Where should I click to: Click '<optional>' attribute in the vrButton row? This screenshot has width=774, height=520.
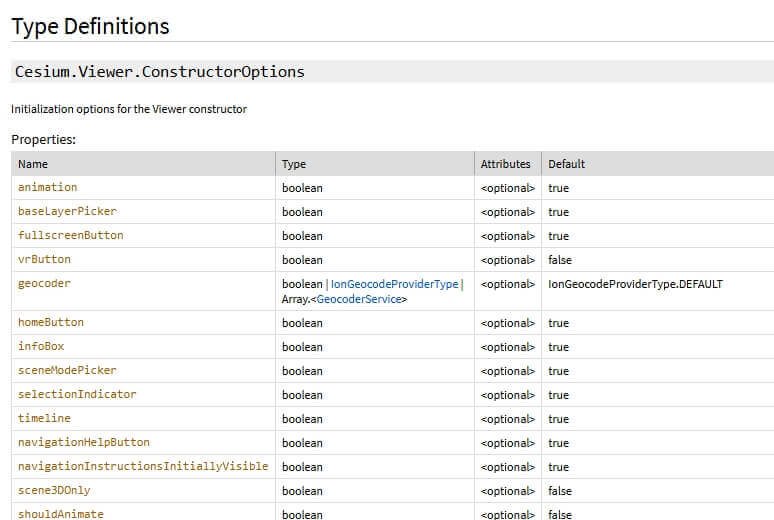(x=507, y=260)
